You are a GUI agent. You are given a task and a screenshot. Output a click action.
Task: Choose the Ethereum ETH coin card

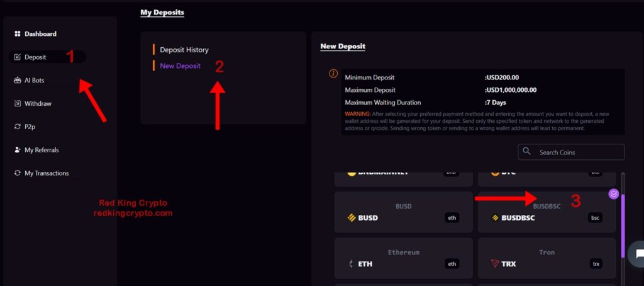click(x=403, y=258)
